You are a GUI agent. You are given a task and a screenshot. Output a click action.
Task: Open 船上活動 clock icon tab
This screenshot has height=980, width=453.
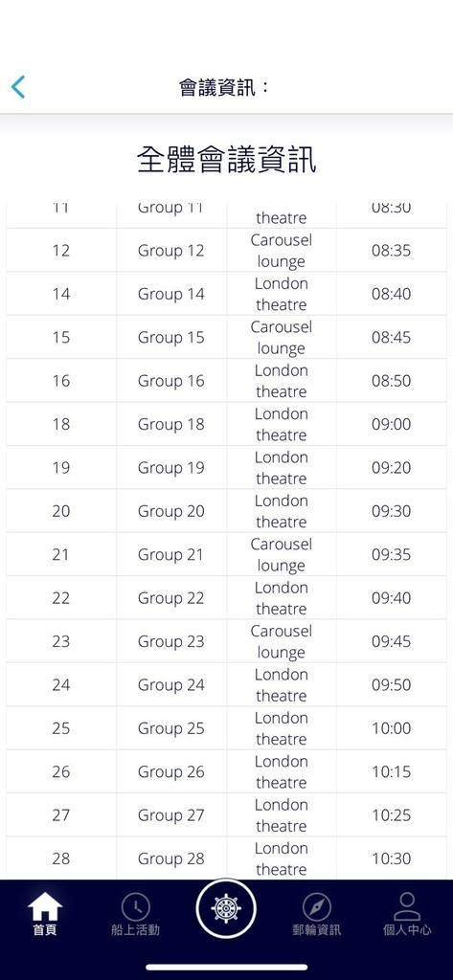[135, 913]
